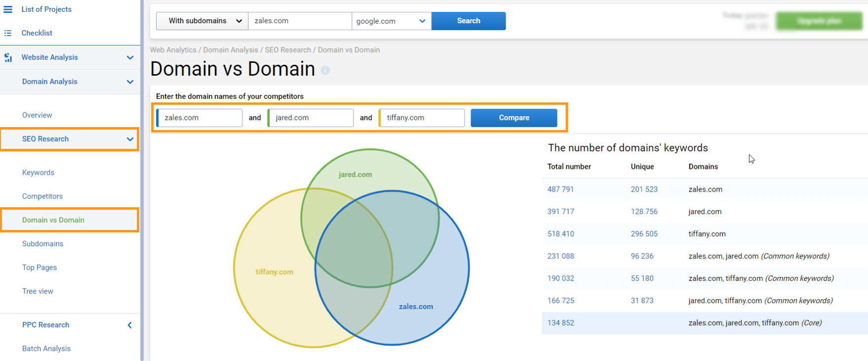Click zales.com unique keywords 201 523
The height and width of the screenshot is (361, 868).
(644, 189)
